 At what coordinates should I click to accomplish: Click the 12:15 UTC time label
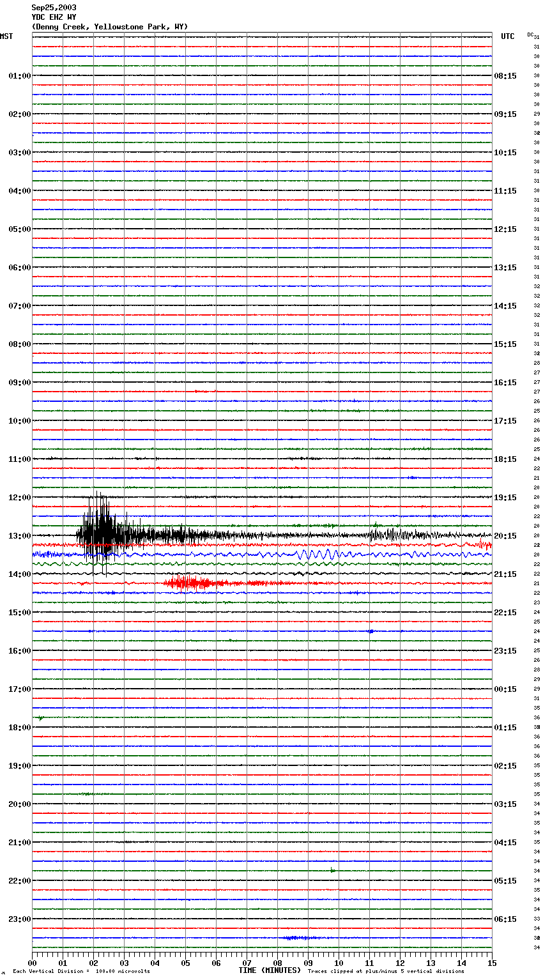(505, 229)
